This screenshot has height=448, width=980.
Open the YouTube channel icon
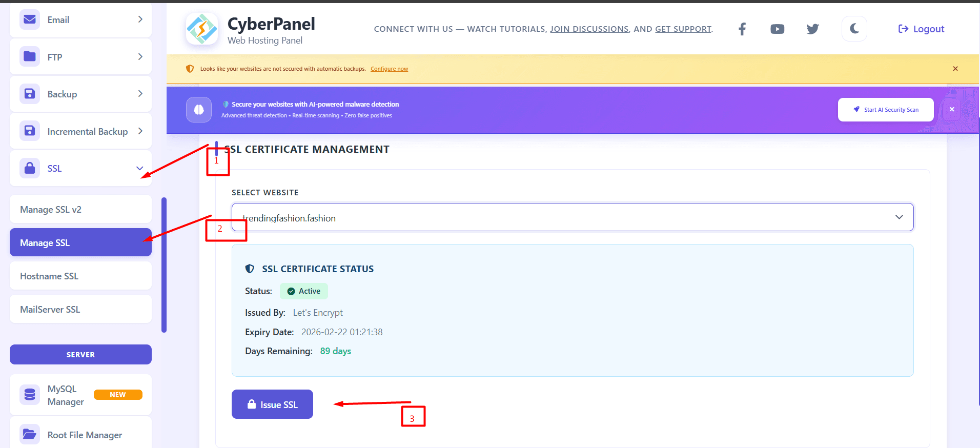777,29
